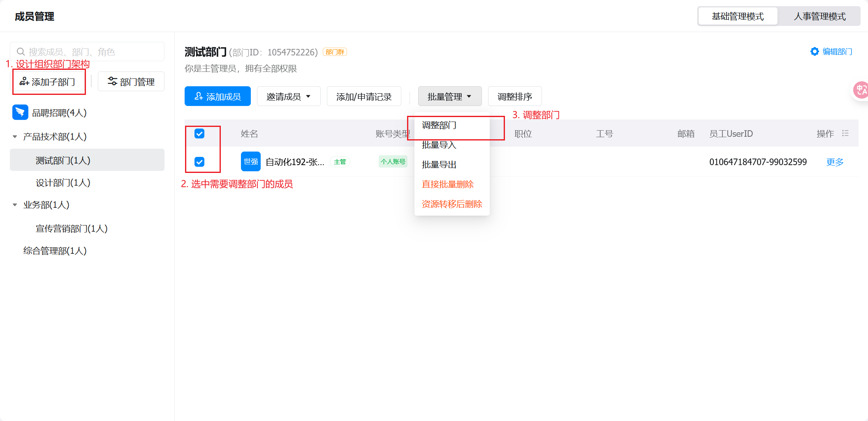Collapse the 业务部 tree node
This screenshot has width=868, height=421.
coord(15,205)
